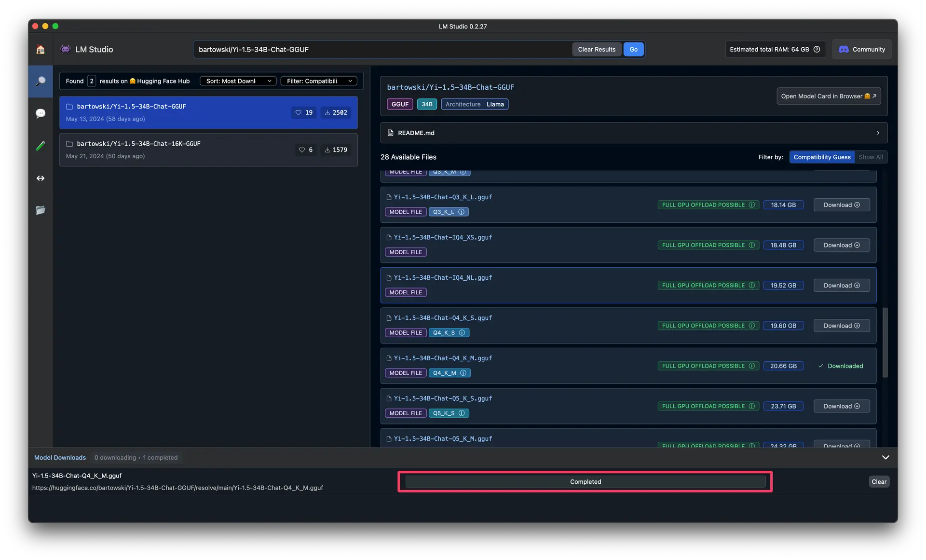Open the Community button
The height and width of the screenshot is (560, 926).
tap(862, 49)
